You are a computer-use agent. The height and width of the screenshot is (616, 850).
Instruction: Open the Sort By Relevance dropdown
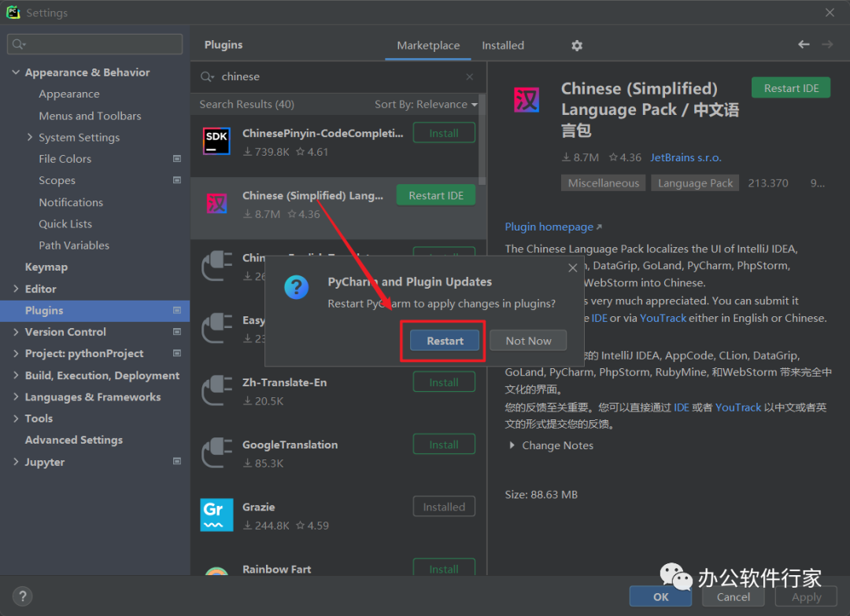pos(426,105)
